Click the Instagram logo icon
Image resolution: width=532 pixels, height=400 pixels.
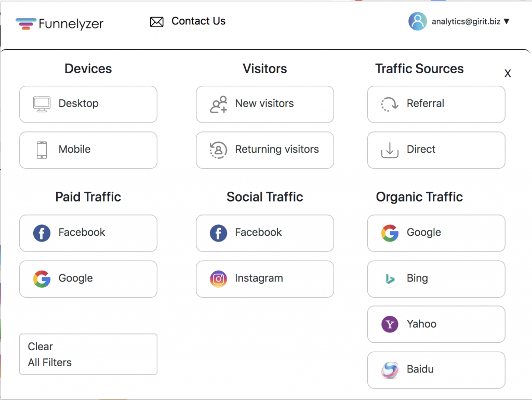pyautogui.click(x=218, y=278)
